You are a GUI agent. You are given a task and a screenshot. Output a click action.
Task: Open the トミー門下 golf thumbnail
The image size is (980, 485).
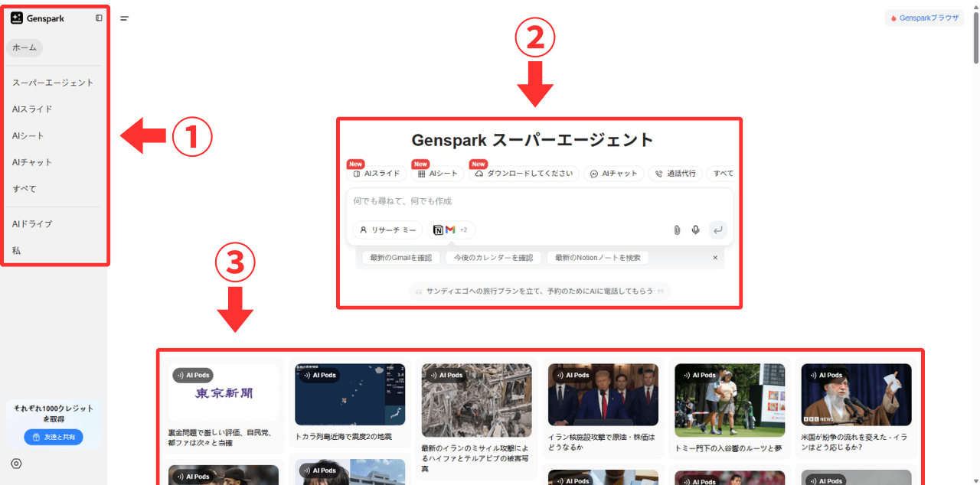click(730, 399)
